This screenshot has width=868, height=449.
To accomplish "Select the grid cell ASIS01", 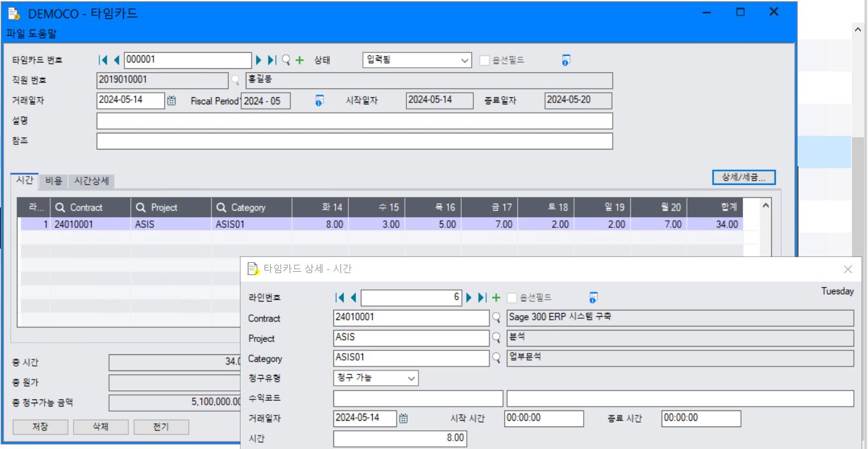I will 252,224.
